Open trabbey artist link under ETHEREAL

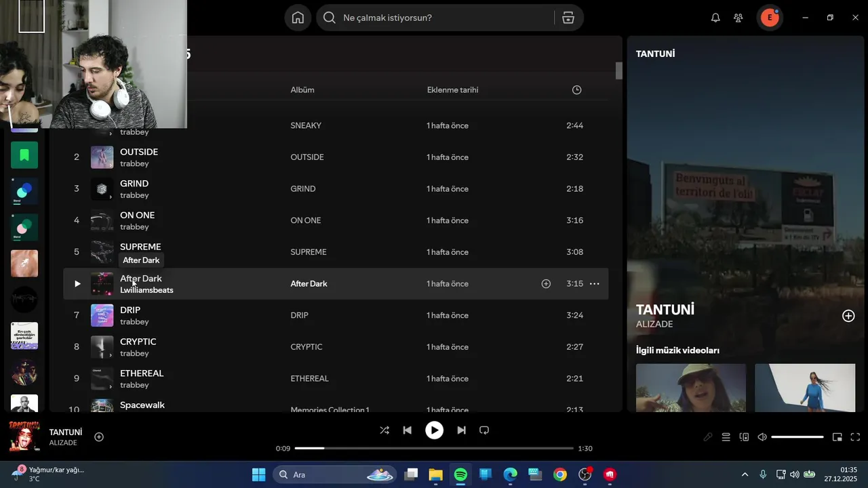click(134, 385)
